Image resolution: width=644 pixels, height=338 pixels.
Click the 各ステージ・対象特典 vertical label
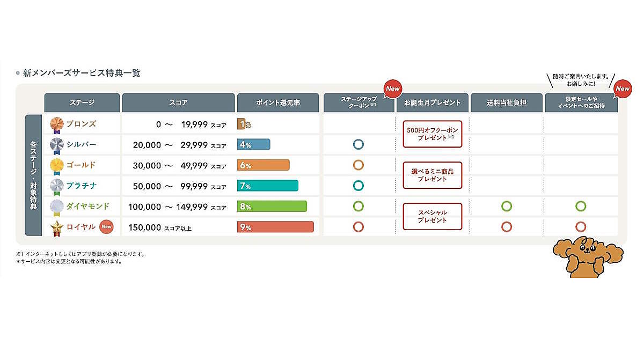click(33, 175)
